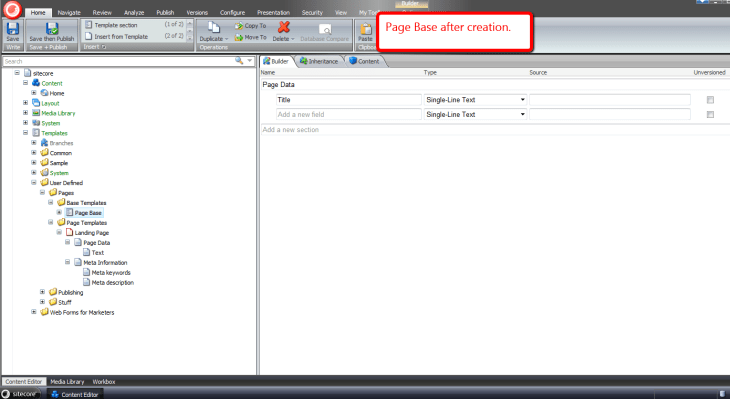Select the Home item icon
The height and width of the screenshot is (399, 730).
44,93
